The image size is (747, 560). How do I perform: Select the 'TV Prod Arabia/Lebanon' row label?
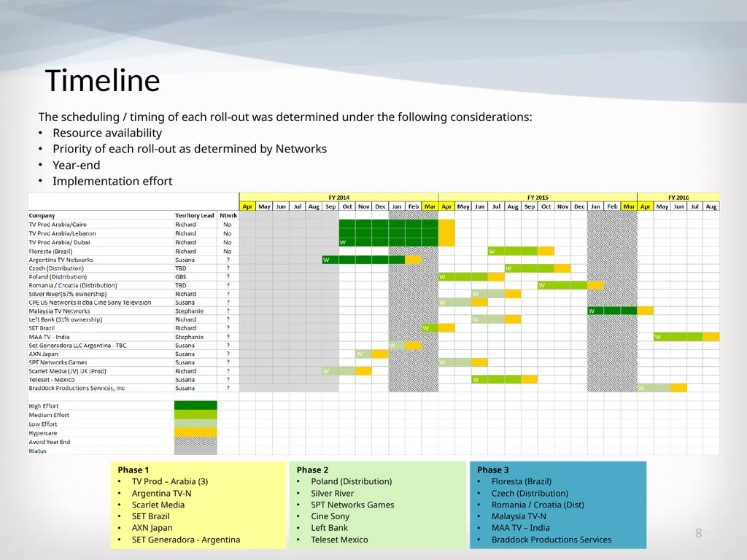click(x=63, y=233)
